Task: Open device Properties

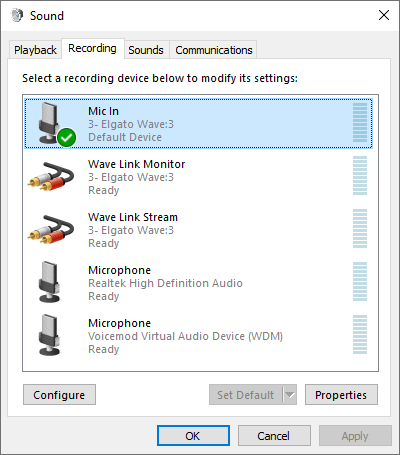Action: coord(341,395)
